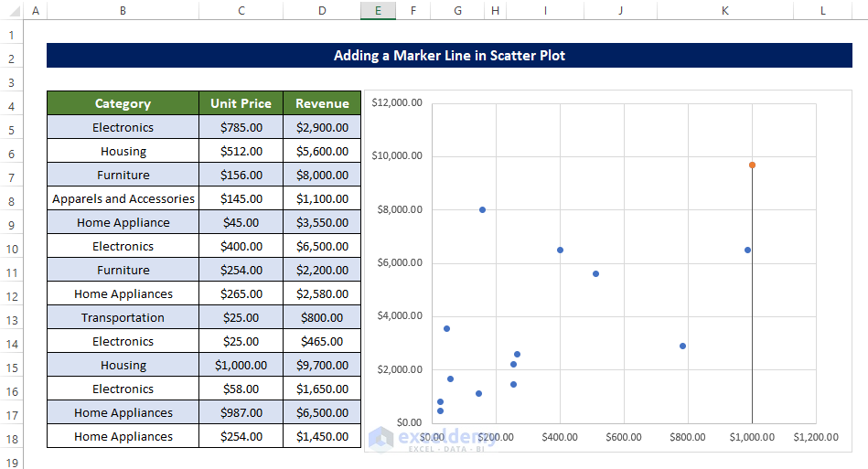Click the "Category" table header cell

[123, 103]
